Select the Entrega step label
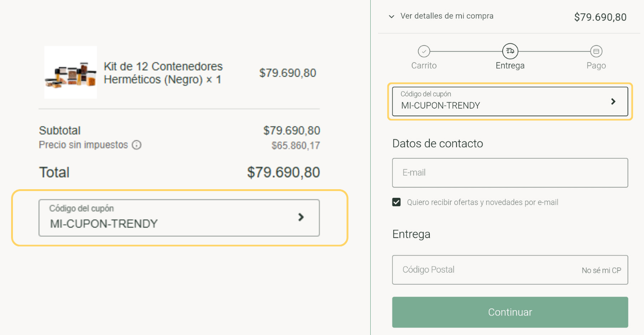 coord(510,66)
